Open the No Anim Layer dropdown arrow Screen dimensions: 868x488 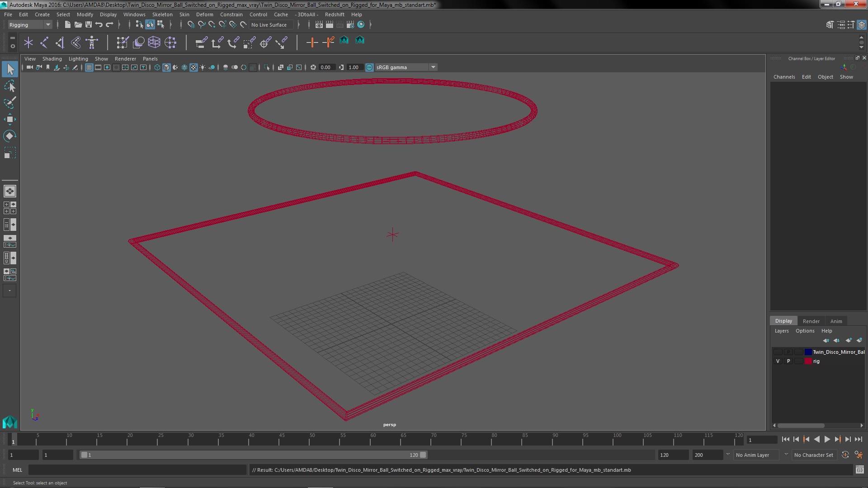(728, 455)
